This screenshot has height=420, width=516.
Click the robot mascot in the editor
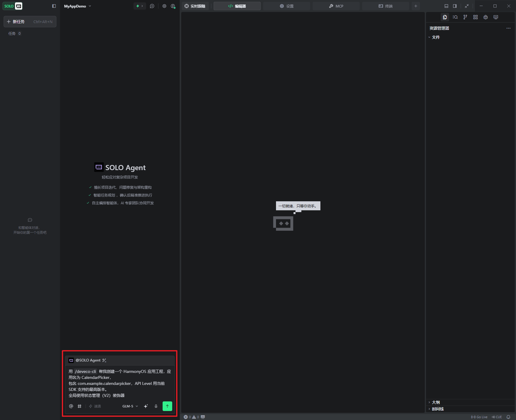[x=283, y=223]
